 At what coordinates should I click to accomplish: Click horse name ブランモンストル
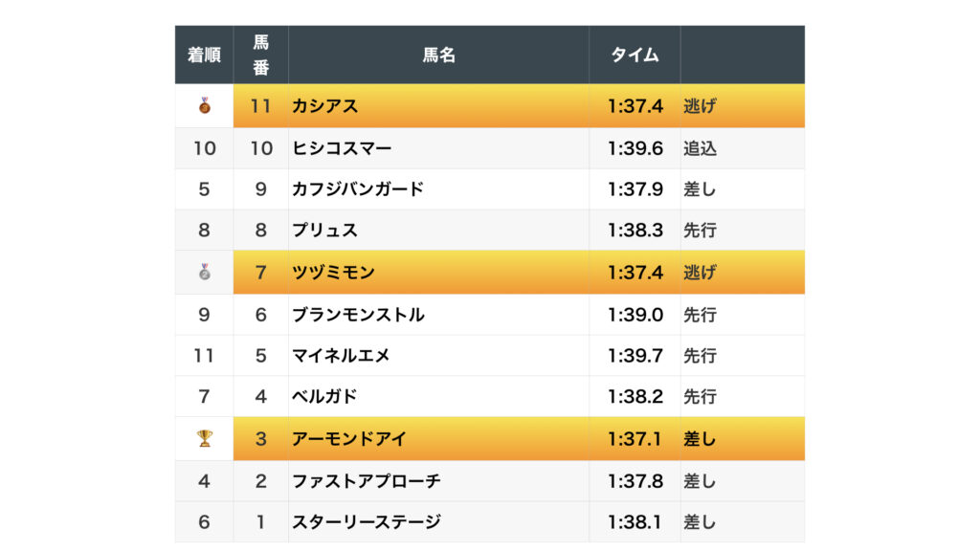tap(358, 315)
